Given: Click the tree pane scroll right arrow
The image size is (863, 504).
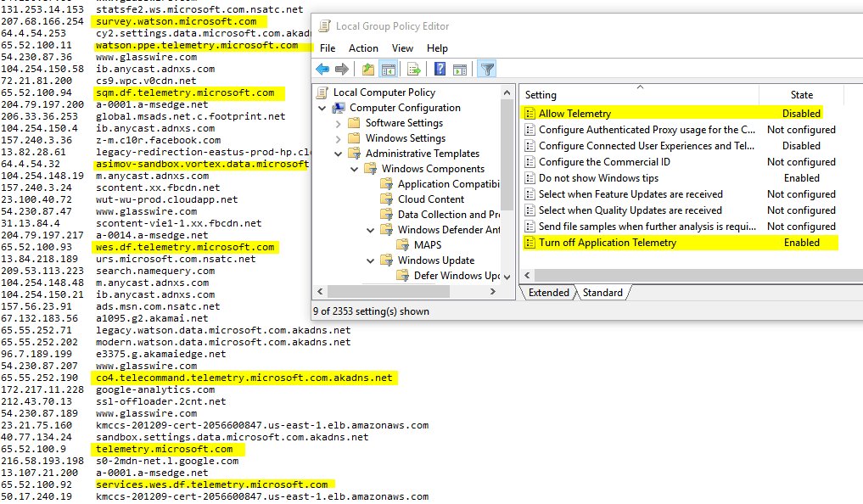Looking at the screenshot, I should coord(493,292).
